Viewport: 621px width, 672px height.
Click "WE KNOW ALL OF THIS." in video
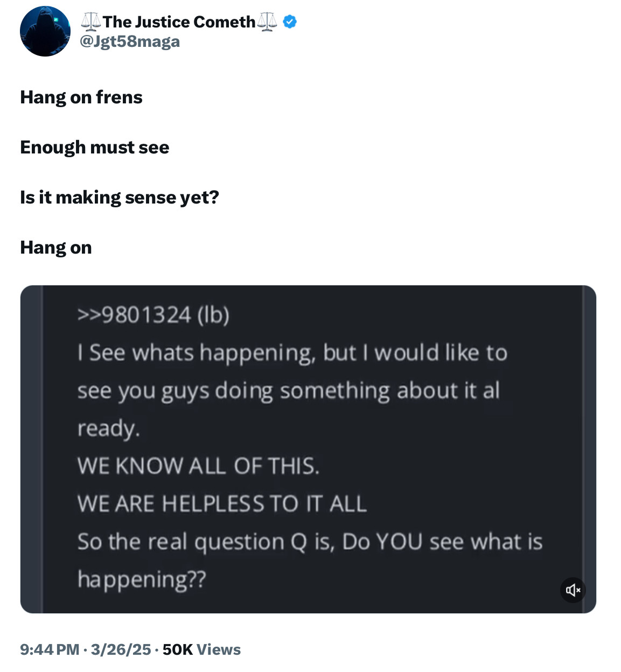(x=198, y=466)
